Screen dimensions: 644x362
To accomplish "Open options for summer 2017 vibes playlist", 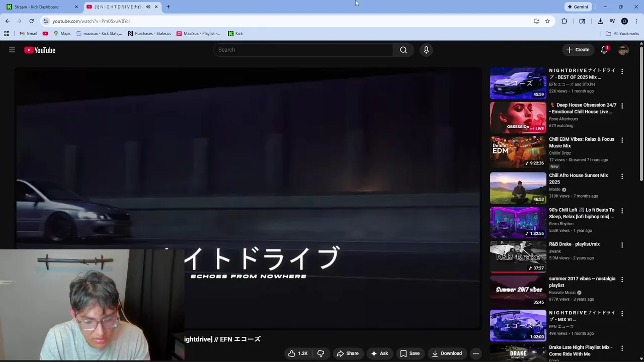I will pyautogui.click(x=622, y=280).
